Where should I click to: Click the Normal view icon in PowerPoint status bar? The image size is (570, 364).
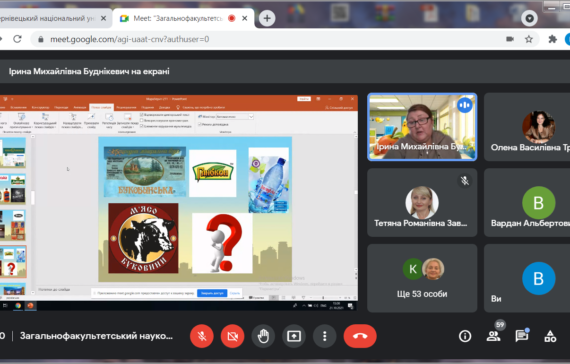coord(273,298)
